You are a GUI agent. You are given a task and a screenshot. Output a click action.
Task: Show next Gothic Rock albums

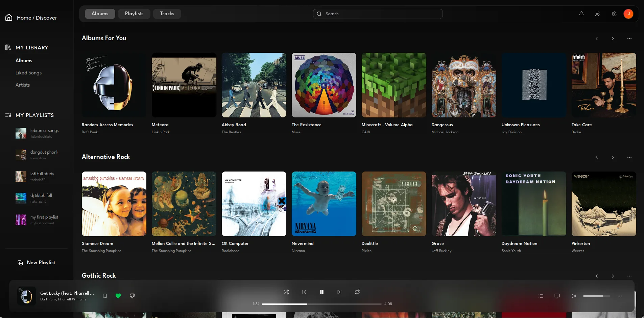click(x=613, y=276)
